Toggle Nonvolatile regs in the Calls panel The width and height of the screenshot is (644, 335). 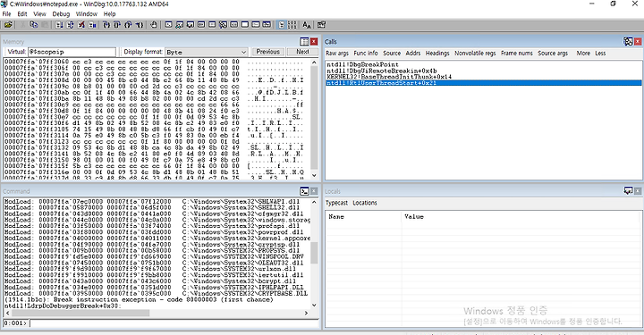point(475,54)
